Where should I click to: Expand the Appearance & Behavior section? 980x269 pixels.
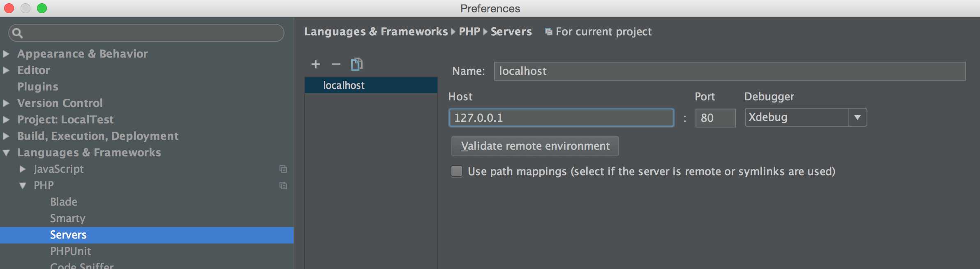coord(6,54)
